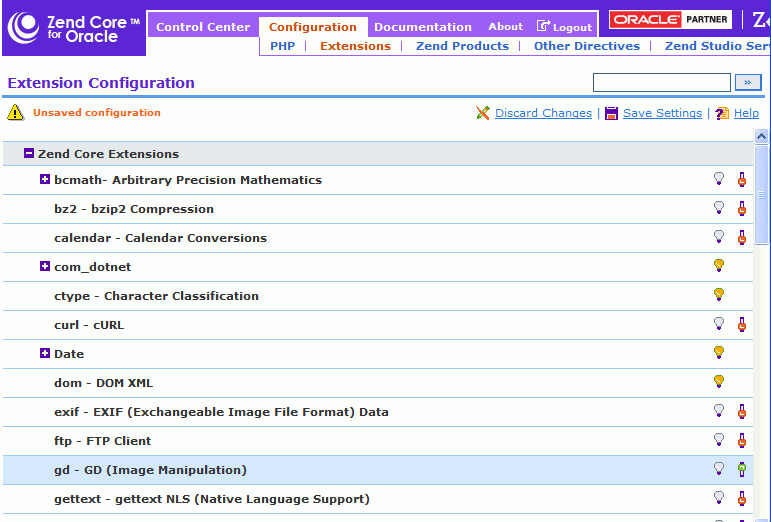Collapse the Zend Core Extensions group
The height and width of the screenshot is (522, 771).
coord(29,153)
